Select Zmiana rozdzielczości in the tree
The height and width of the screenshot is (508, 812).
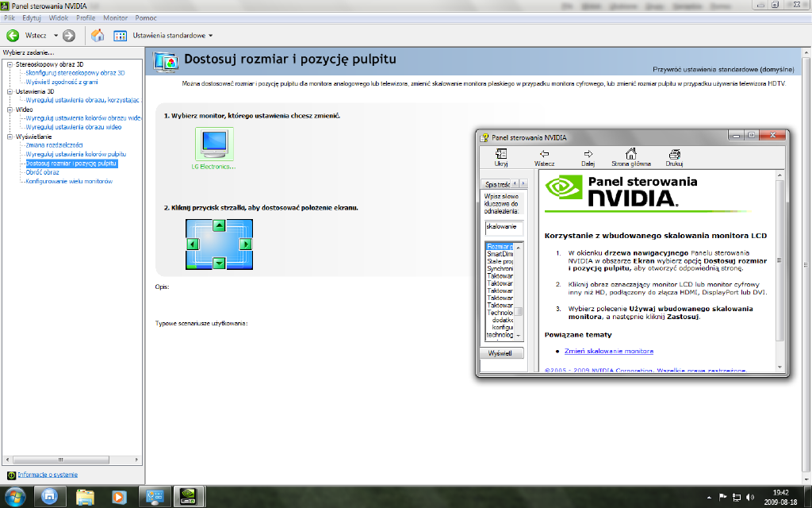(55, 145)
